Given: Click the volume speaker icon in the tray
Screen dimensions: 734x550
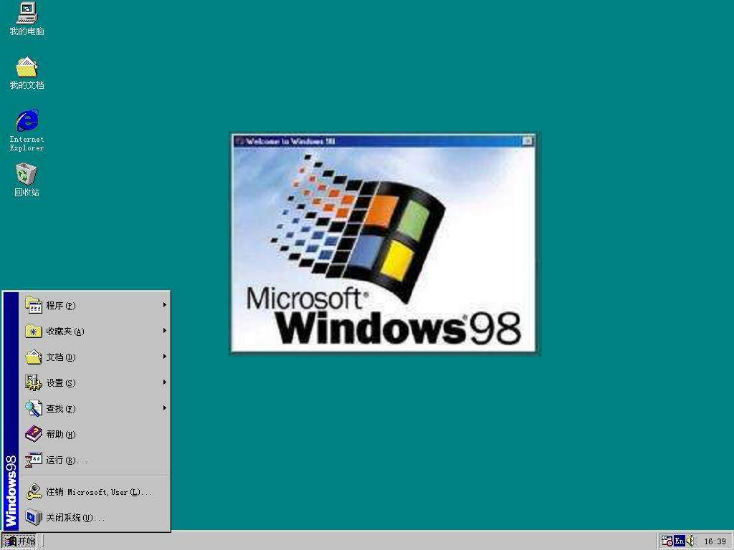Looking at the screenshot, I should [x=690, y=541].
